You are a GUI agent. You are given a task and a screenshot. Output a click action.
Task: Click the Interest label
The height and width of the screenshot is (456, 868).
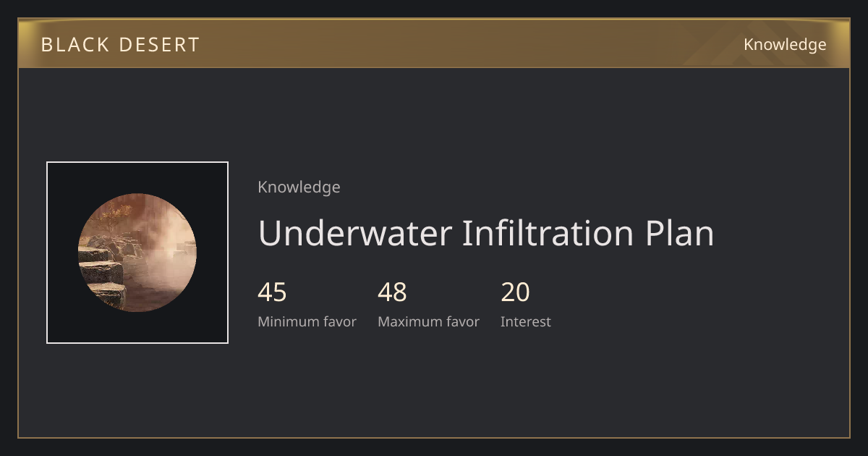tap(526, 322)
